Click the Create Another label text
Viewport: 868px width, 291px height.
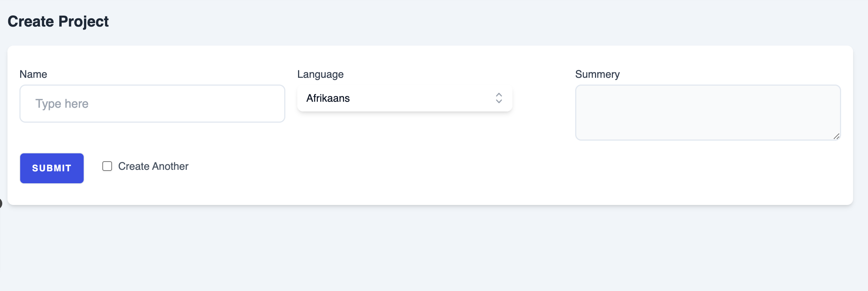(x=153, y=166)
